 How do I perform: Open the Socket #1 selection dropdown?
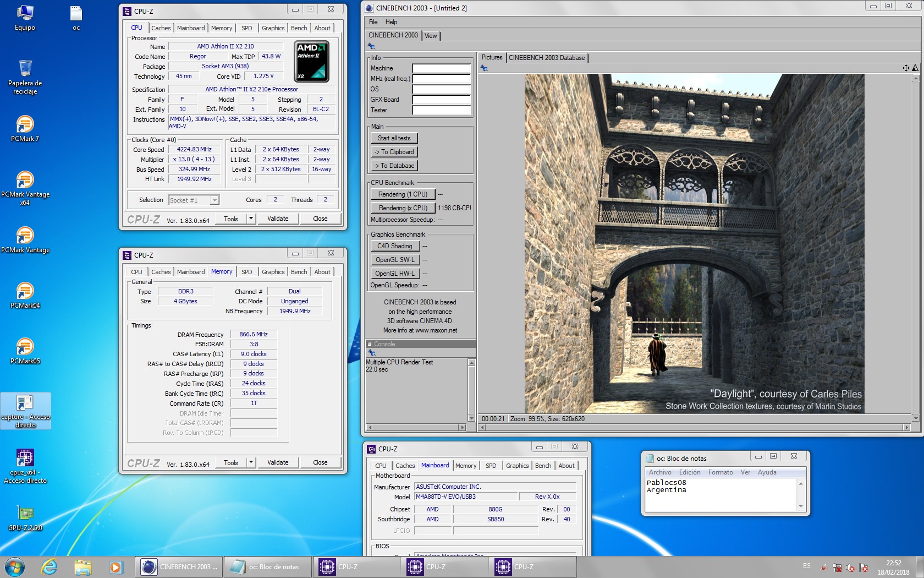point(215,200)
